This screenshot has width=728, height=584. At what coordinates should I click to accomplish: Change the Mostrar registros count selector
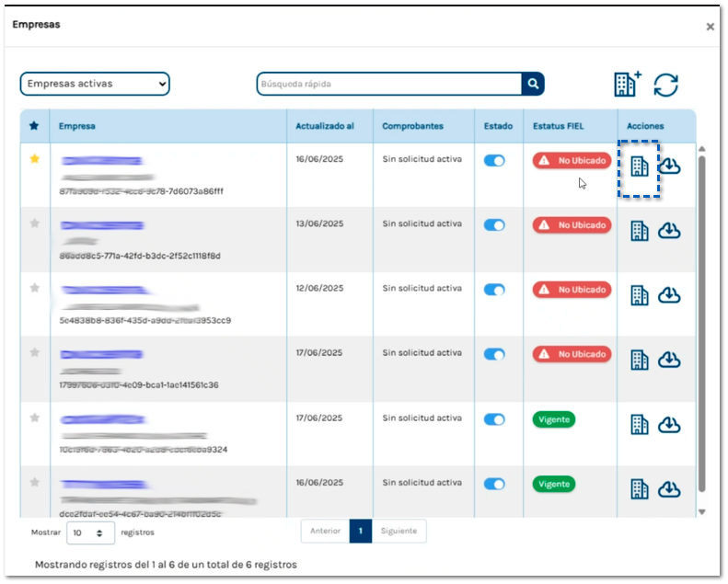coord(90,532)
